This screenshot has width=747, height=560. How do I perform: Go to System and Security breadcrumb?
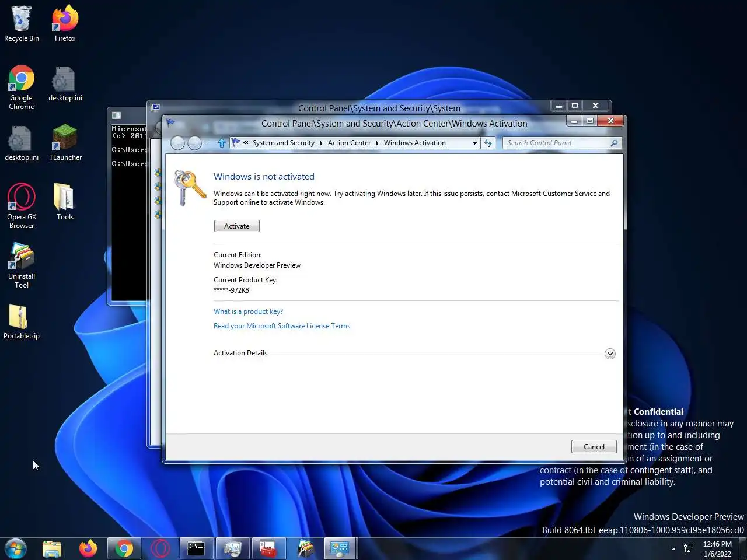click(283, 143)
